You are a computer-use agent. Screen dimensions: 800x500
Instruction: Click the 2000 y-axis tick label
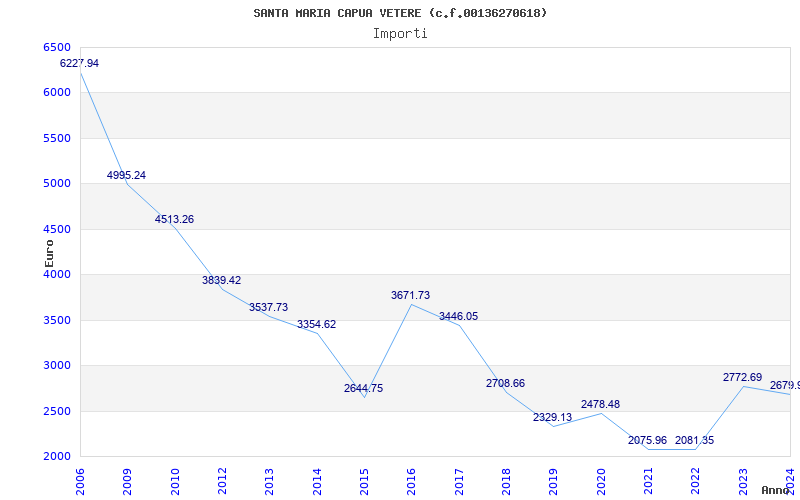(57, 456)
